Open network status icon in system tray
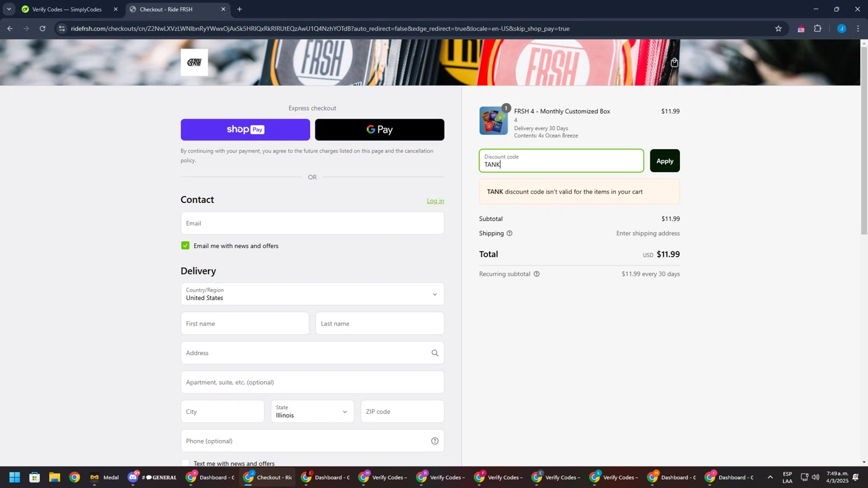The image size is (868, 488). pyautogui.click(x=804, y=478)
